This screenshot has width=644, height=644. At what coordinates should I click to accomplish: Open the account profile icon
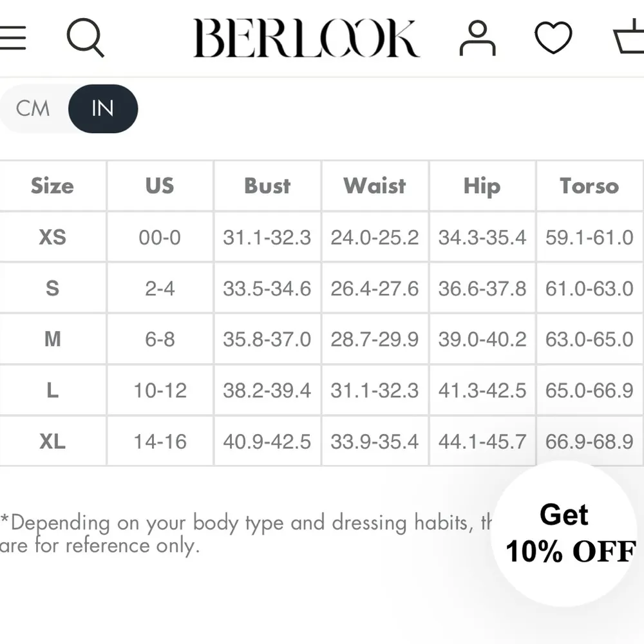(x=477, y=39)
